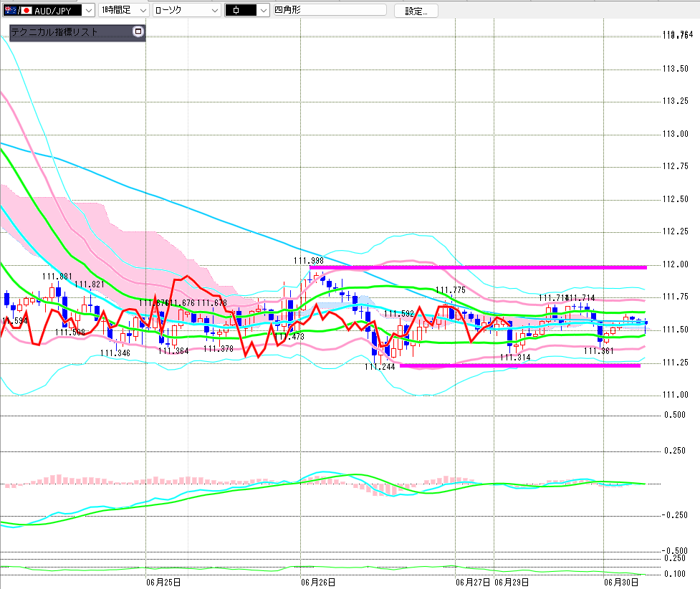
Task: Select the lower magenta line near 111.25
Action: pyautogui.click(x=520, y=365)
